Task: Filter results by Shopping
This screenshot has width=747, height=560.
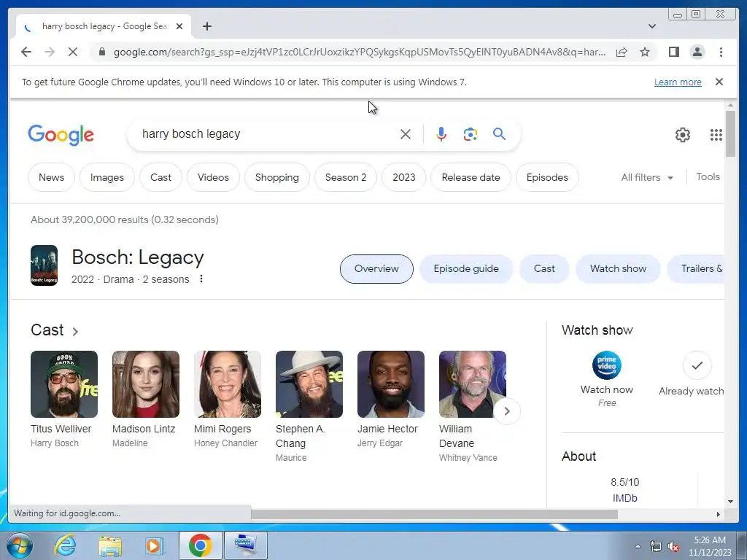Action: 276,177
